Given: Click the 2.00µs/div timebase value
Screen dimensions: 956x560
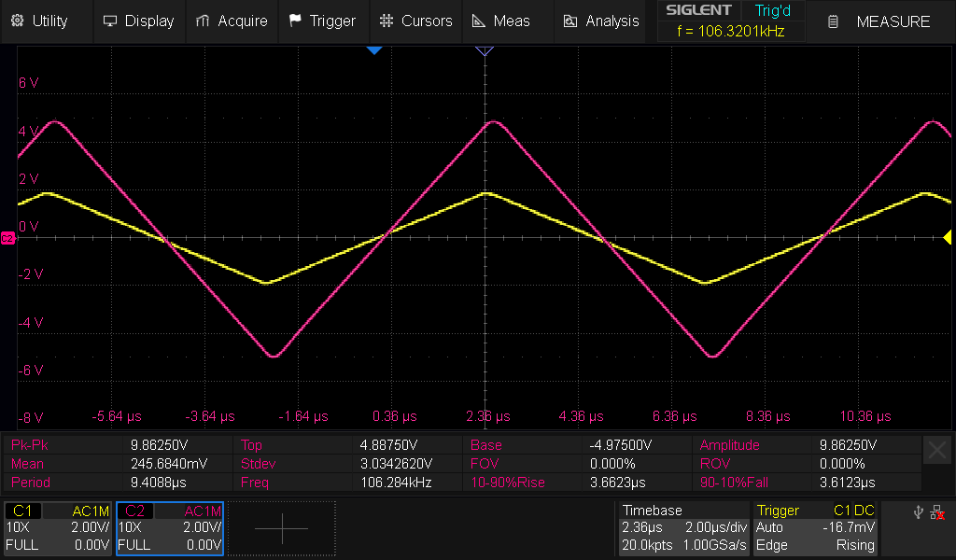Looking at the screenshot, I should click(x=716, y=527).
